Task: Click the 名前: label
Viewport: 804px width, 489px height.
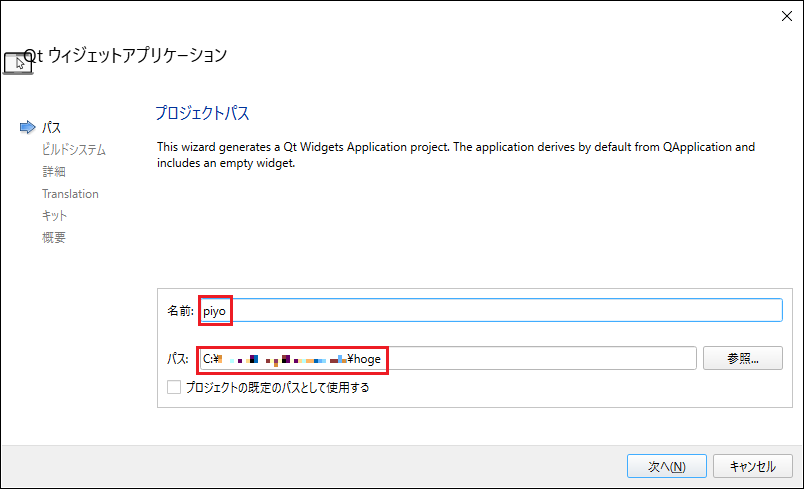Action: 180,311
